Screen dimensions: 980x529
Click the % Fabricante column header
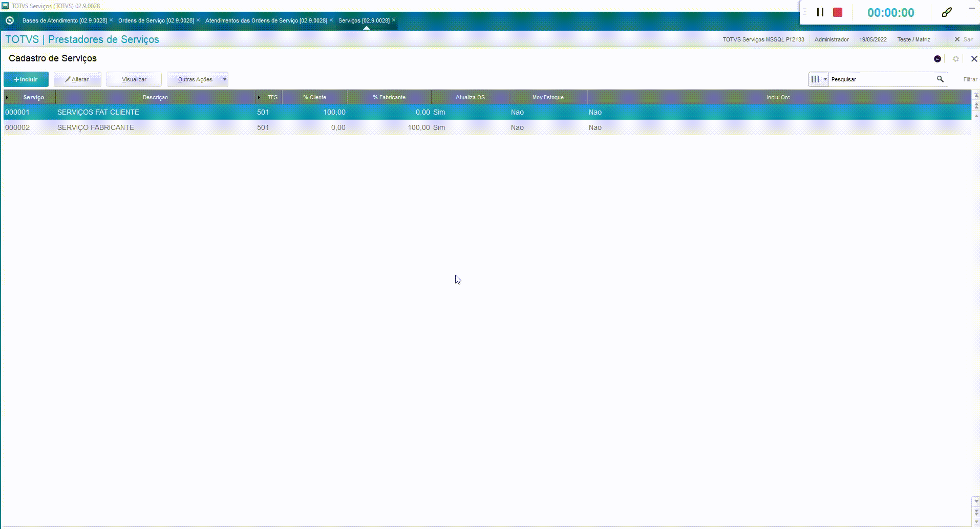coord(389,97)
